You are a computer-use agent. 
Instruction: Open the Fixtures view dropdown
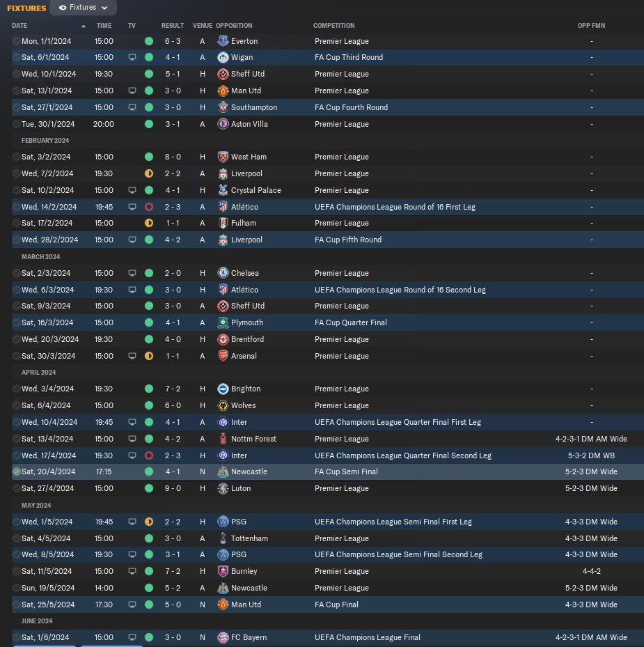(x=83, y=8)
